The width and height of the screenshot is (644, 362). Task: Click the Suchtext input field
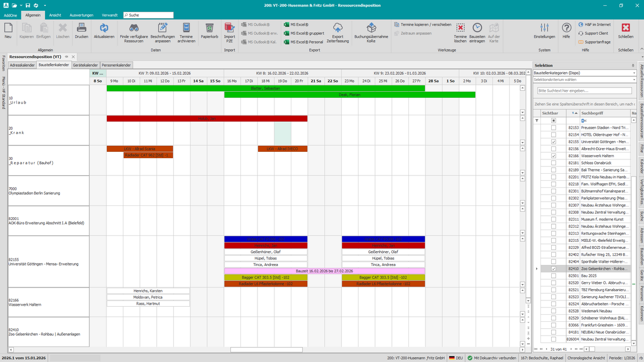(x=584, y=91)
